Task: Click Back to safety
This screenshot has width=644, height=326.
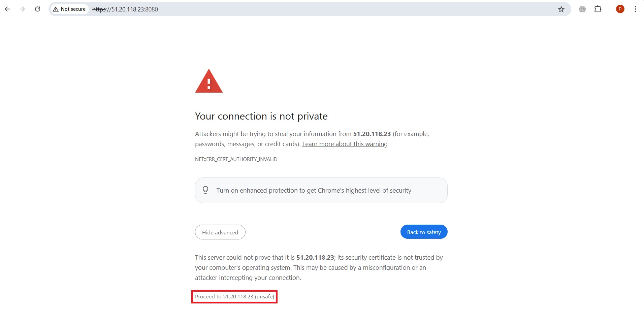Action: click(423, 232)
